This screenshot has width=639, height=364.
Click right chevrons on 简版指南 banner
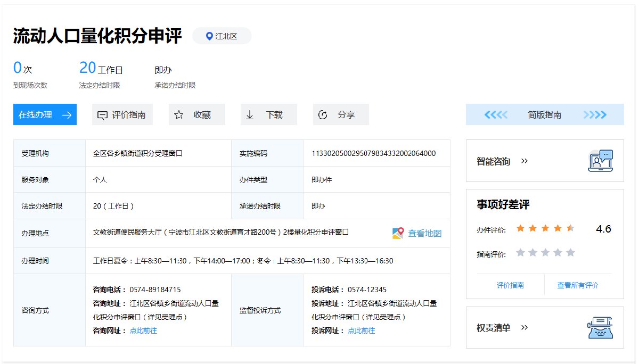tap(595, 114)
